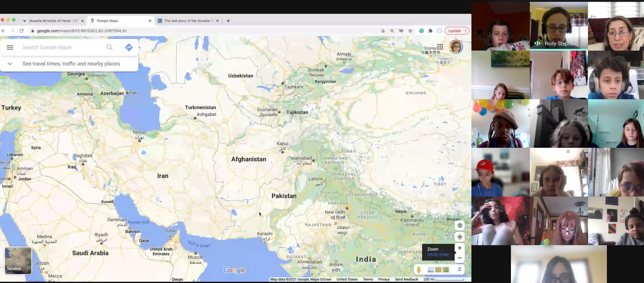Select the red cap participant's video tile
This screenshot has height=283, width=644.
point(500,172)
